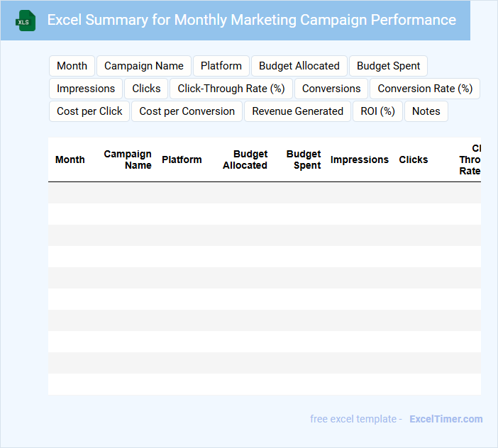498x448 pixels.
Task: Click the first empty row under Month
Action: (70, 193)
